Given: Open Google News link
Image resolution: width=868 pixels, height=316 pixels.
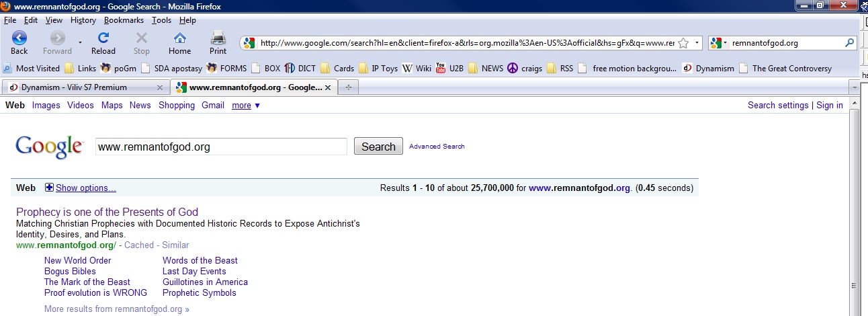Looking at the screenshot, I should (x=140, y=106).
